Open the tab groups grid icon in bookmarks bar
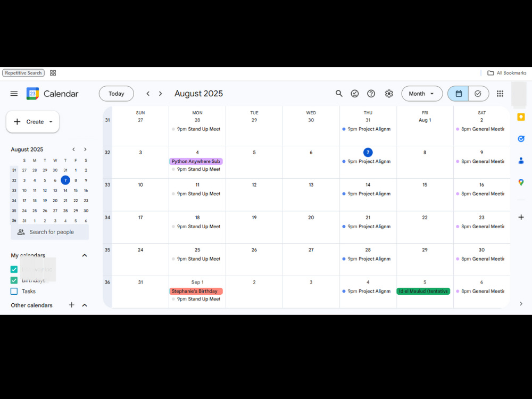The image size is (532, 399). (53, 73)
